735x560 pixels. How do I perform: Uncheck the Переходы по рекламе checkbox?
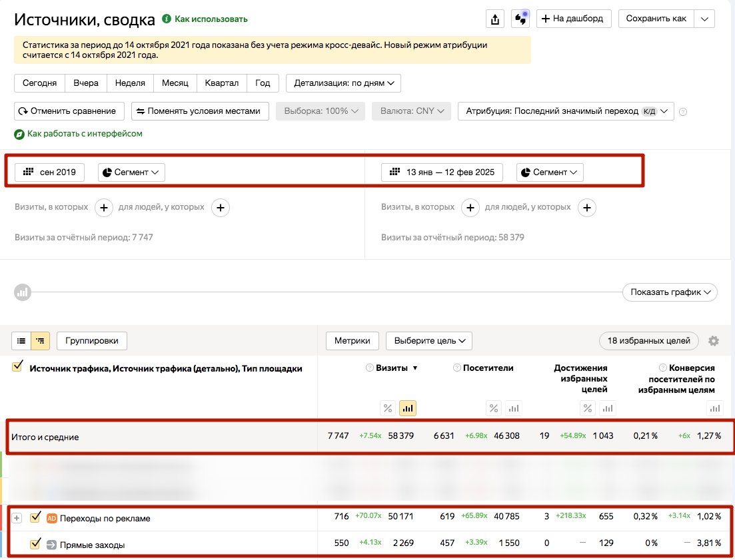36,517
